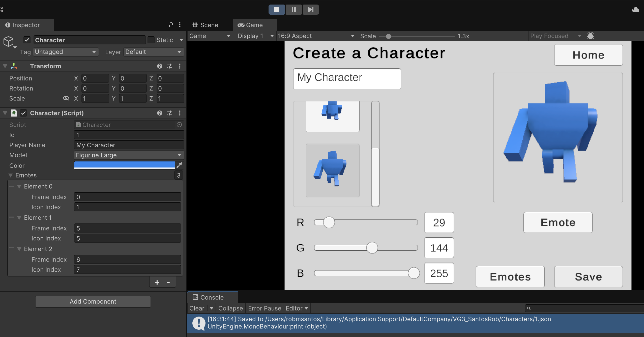Switch to the Scene tab
Image resolution: width=644 pixels, height=337 pixels.
point(205,25)
